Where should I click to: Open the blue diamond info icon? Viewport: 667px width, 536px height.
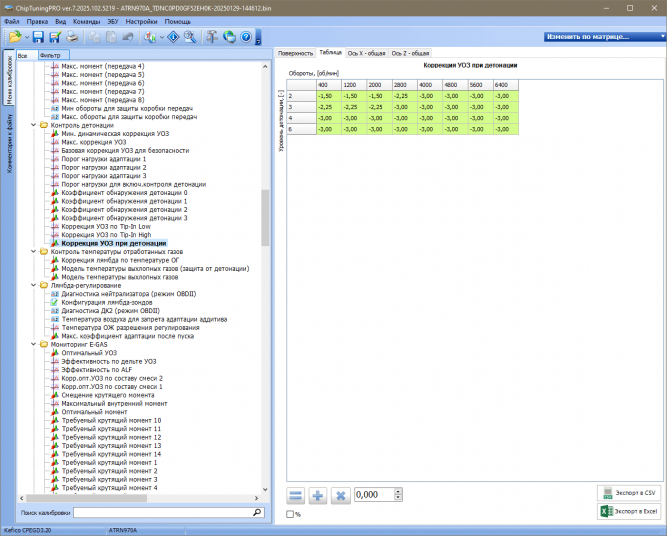click(173, 37)
